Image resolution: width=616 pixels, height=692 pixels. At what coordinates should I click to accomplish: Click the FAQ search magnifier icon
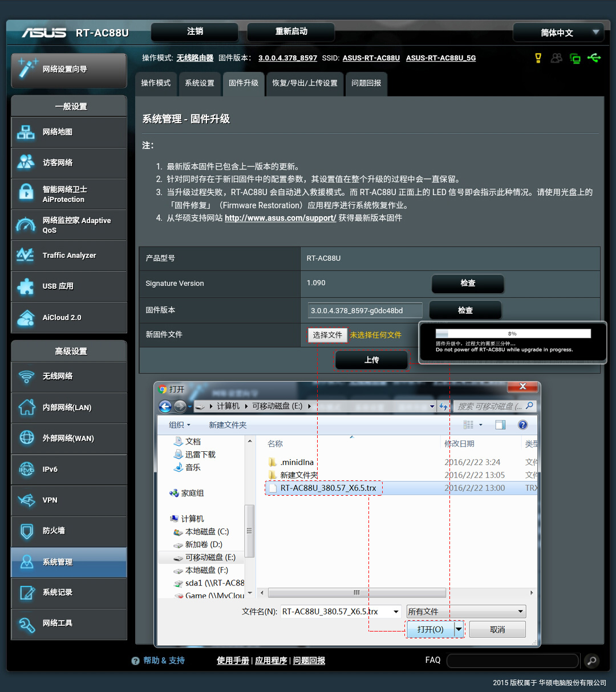tap(592, 661)
